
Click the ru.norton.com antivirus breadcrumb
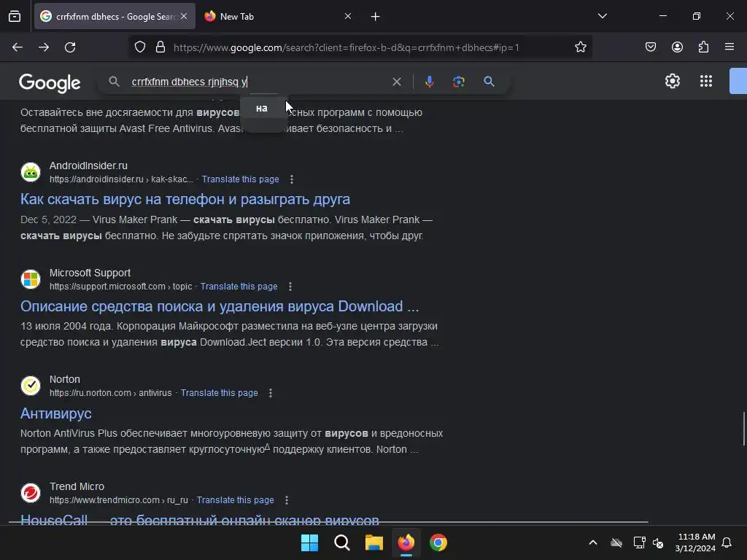pos(111,393)
